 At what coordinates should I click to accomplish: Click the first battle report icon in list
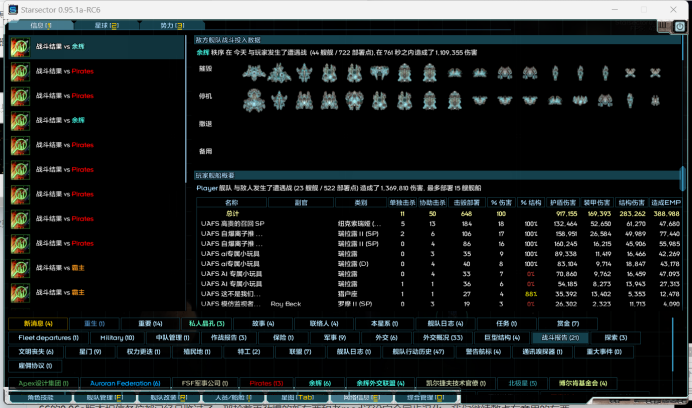pos(18,47)
